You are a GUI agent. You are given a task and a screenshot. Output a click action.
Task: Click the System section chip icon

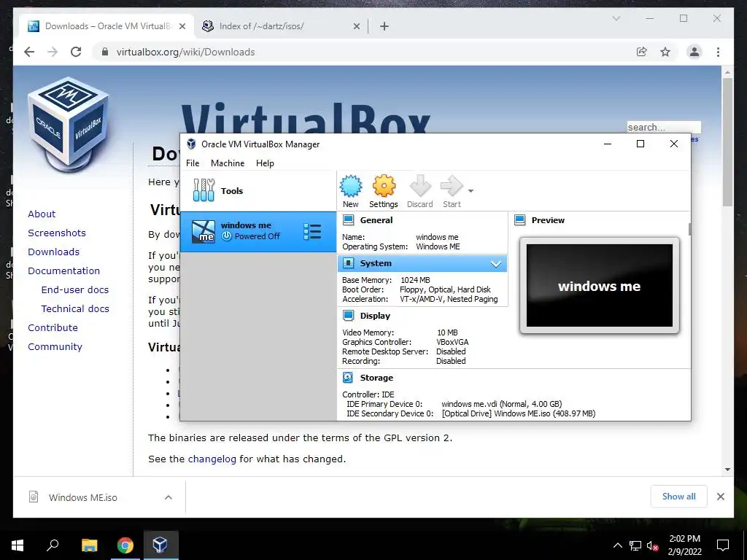pyautogui.click(x=348, y=263)
